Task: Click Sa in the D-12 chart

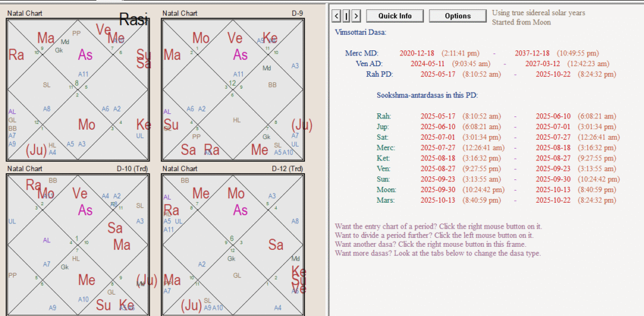Action: [x=275, y=245]
